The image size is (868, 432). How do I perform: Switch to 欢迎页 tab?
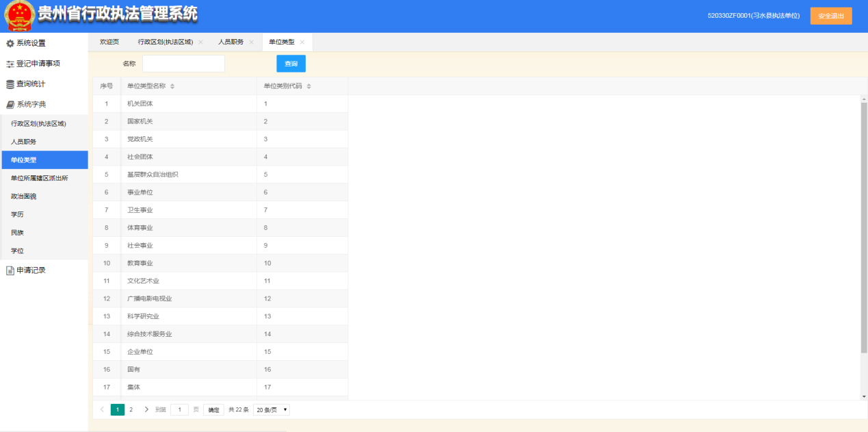(x=109, y=42)
